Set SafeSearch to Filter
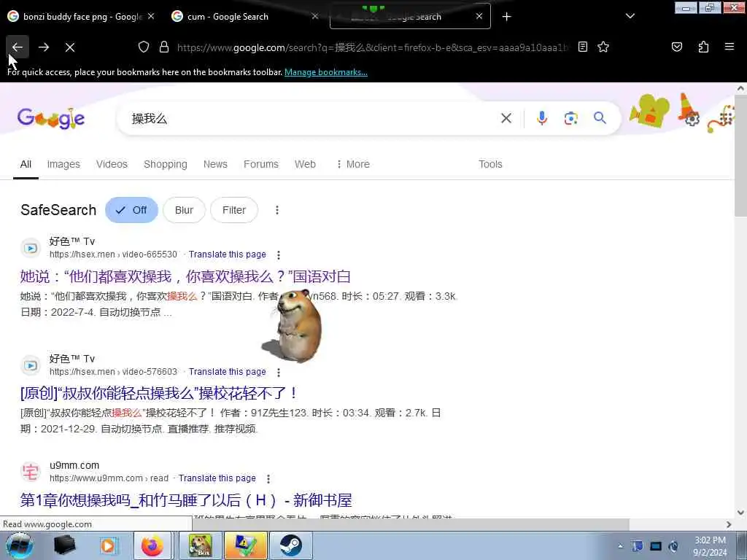Screen dimensions: 747x560 pos(234,210)
